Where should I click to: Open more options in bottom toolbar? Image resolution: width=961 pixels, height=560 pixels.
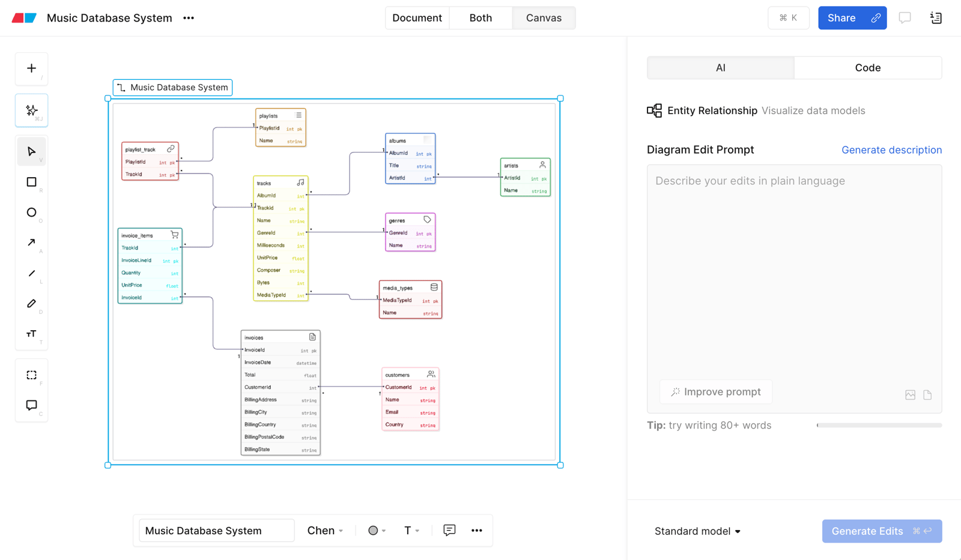tap(477, 530)
